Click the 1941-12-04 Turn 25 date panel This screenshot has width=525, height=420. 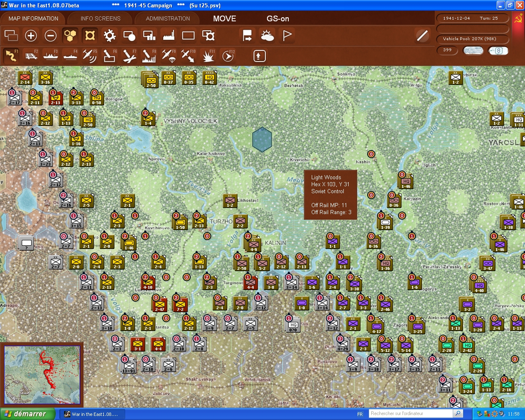point(472,18)
